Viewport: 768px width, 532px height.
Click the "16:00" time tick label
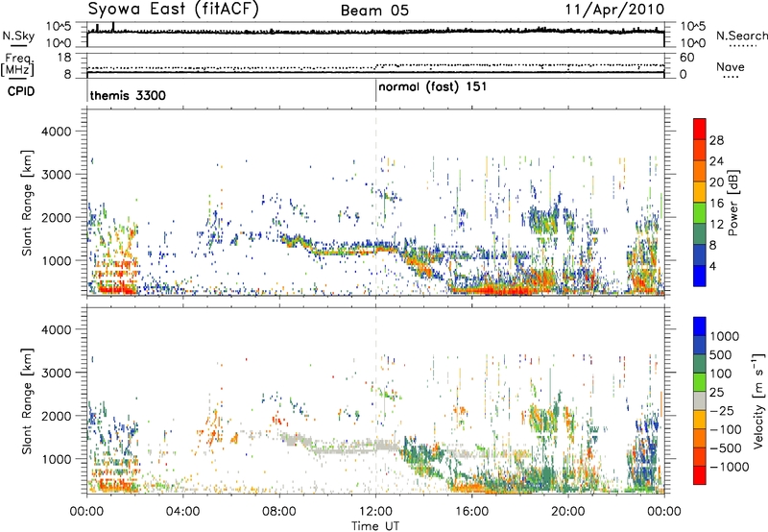tap(471, 512)
